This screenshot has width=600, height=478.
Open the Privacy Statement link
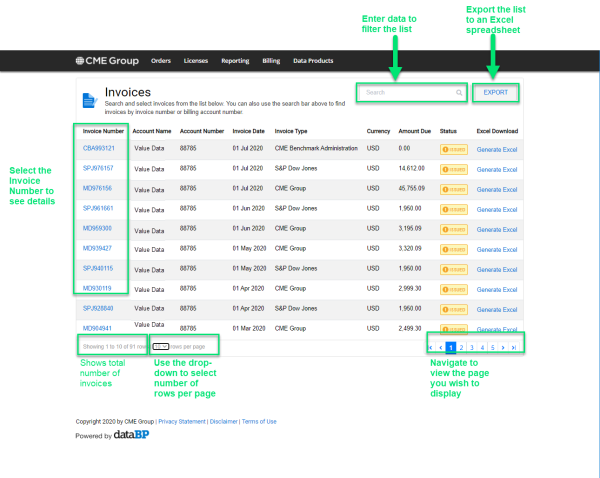[183, 422]
